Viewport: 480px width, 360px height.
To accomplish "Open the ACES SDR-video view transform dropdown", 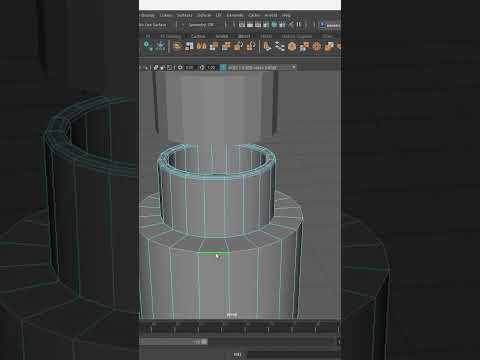I will pos(262,68).
